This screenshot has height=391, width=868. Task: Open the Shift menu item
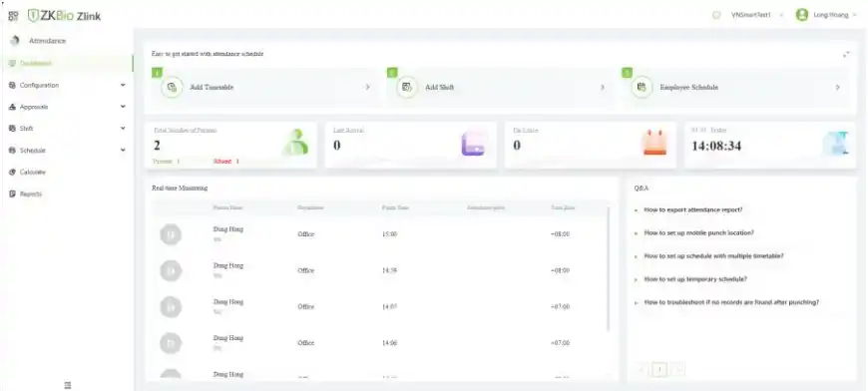coord(67,129)
